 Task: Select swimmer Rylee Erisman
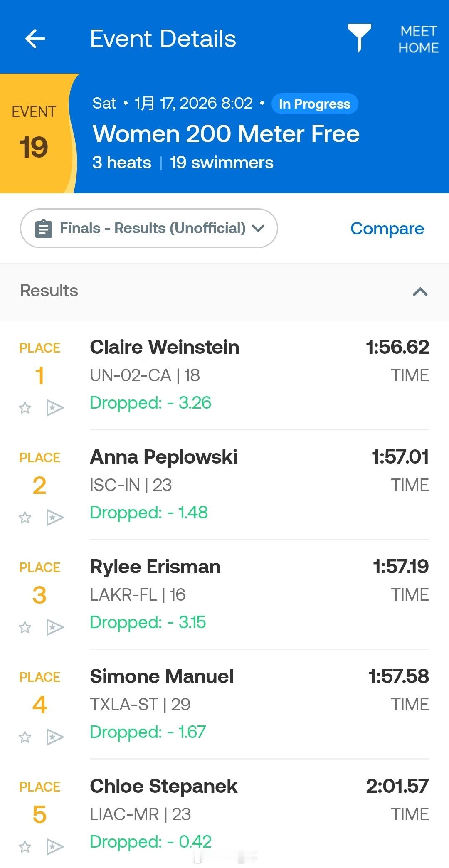(x=155, y=566)
